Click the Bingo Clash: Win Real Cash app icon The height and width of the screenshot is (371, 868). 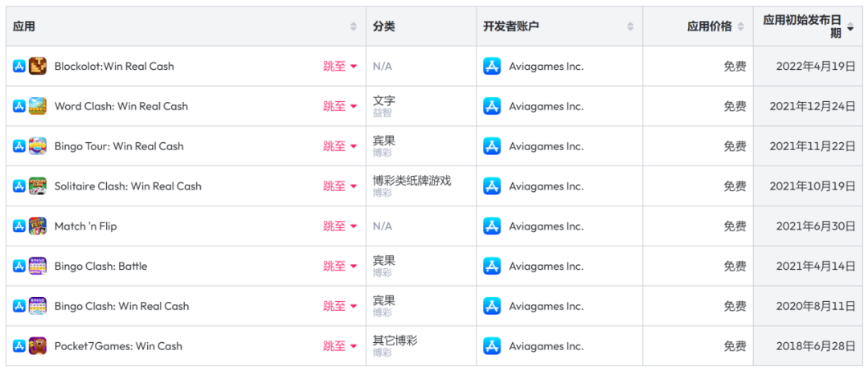(x=38, y=306)
